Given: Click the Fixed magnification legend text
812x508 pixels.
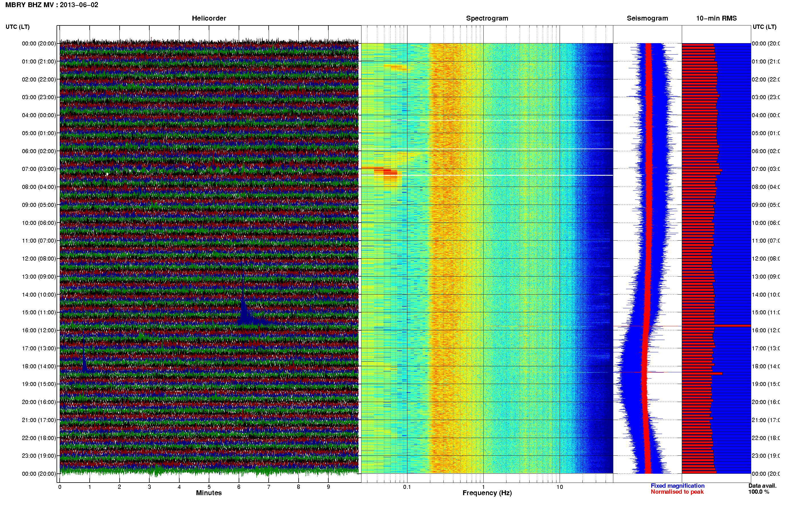Looking at the screenshot, I should (678, 486).
